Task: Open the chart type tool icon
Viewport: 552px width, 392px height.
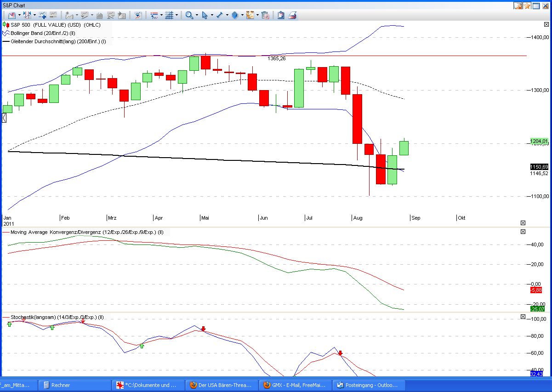Action: [11, 15]
